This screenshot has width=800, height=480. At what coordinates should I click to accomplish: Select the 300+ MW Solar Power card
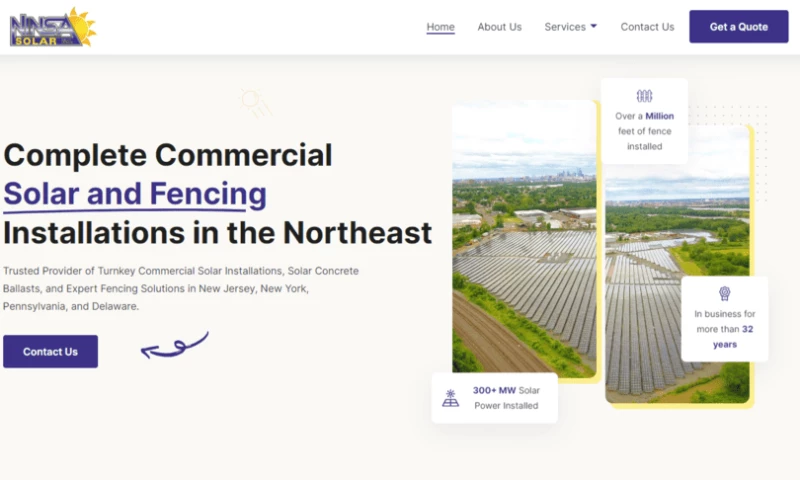coord(494,397)
